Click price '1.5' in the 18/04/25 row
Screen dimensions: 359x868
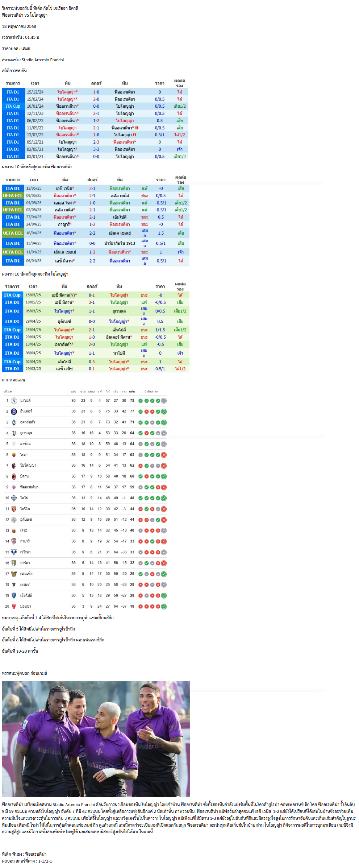[161, 233]
